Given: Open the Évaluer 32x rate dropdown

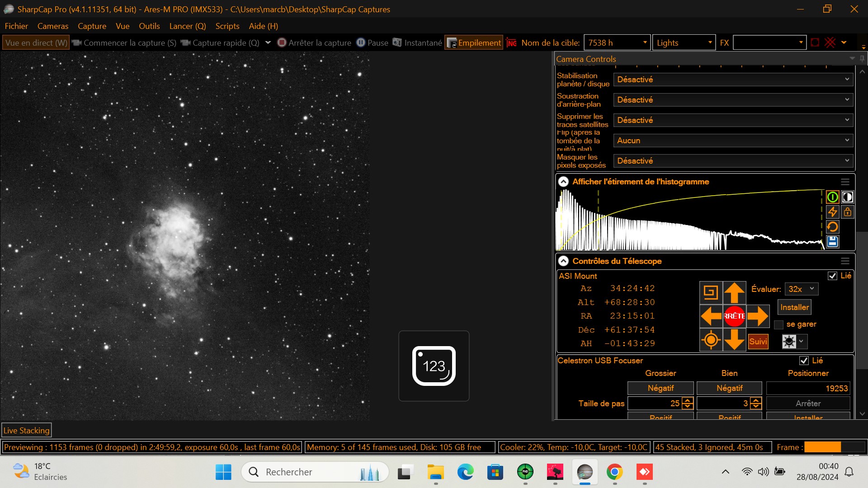Looking at the screenshot, I should click(801, 289).
